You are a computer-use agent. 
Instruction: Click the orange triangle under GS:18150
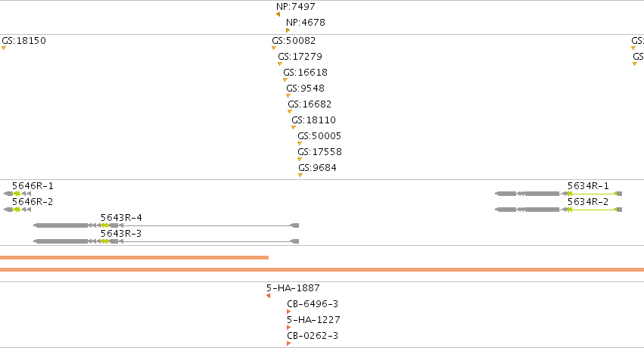[x=4, y=48]
